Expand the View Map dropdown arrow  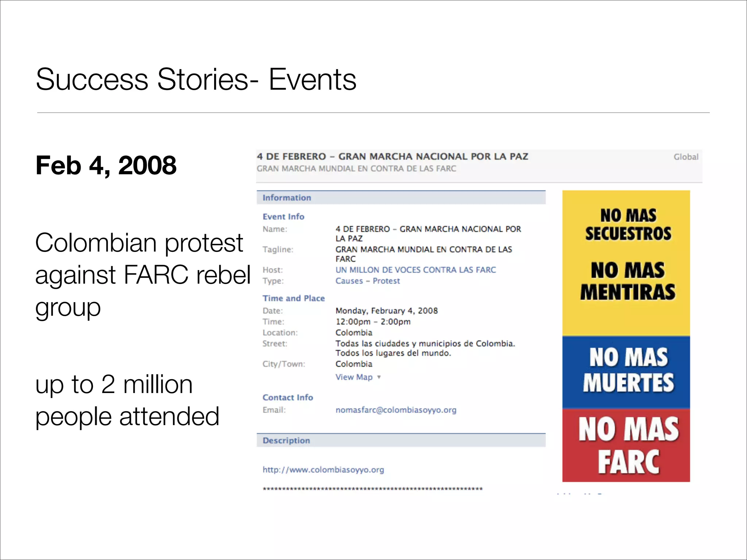[379, 377]
